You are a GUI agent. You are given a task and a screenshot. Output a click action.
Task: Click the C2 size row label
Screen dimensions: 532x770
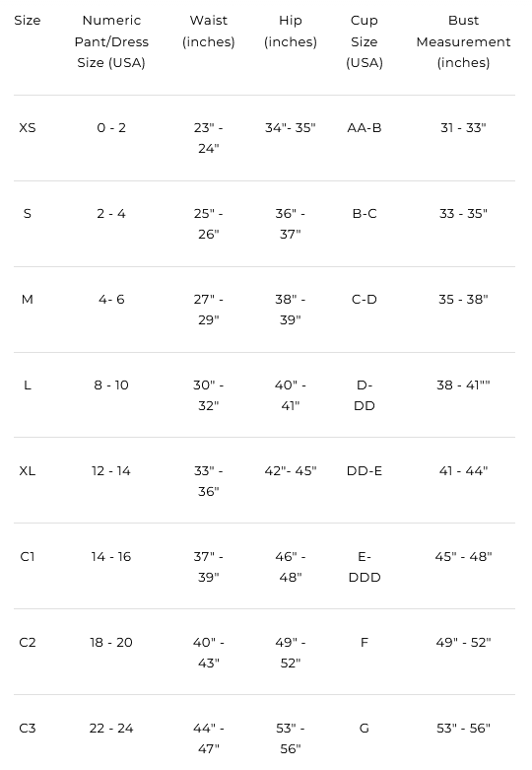(x=27, y=642)
